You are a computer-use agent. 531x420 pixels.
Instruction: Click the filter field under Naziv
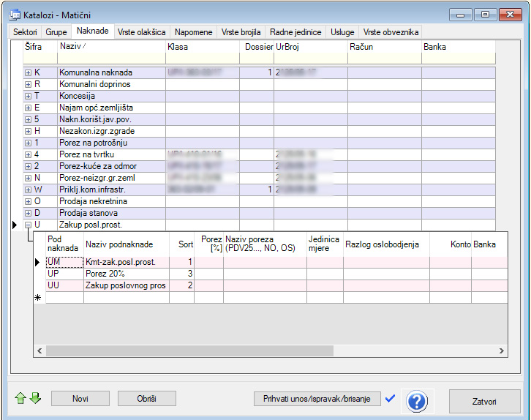point(111,59)
